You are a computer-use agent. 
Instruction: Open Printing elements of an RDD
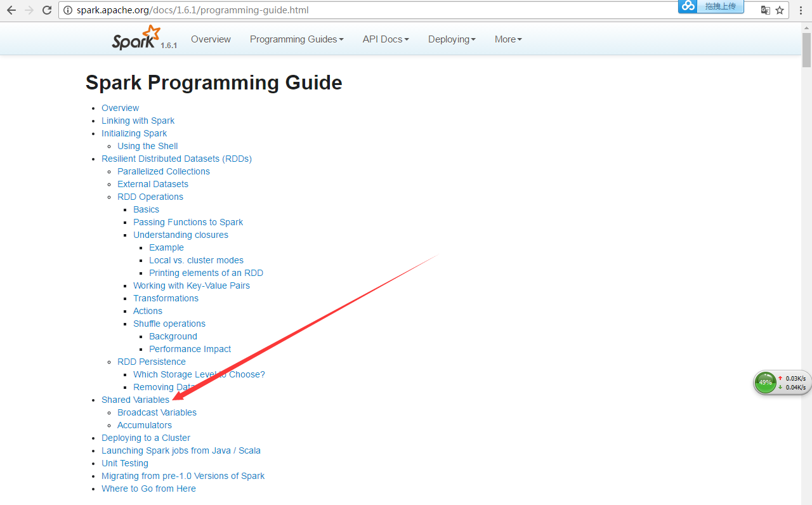pyautogui.click(x=206, y=273)
